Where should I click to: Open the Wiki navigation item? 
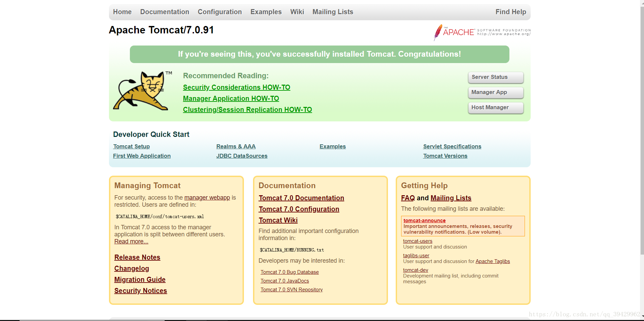coord(297,12)
